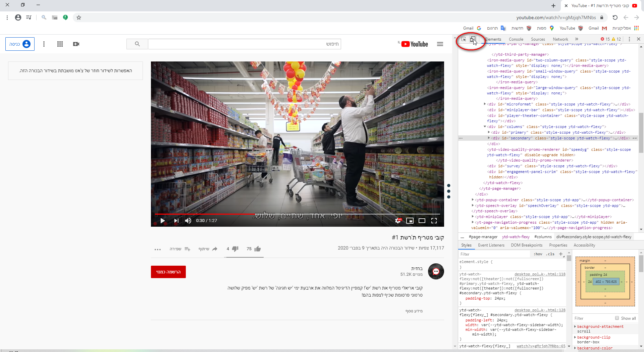Open the DOM Breakpoints tab
This screenshot has width=644, height=352.
527,245
